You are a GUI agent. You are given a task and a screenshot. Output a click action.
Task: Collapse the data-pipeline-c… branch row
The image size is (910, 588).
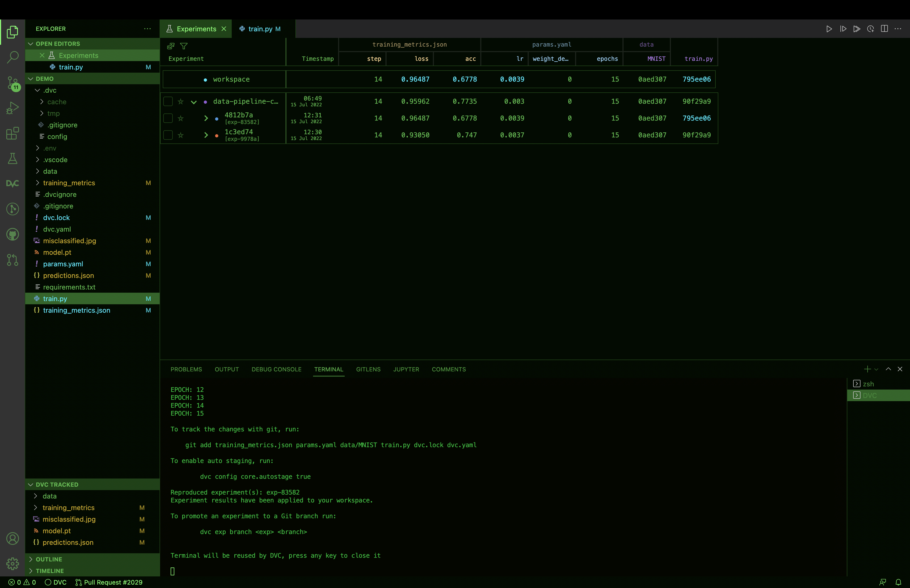194,102
